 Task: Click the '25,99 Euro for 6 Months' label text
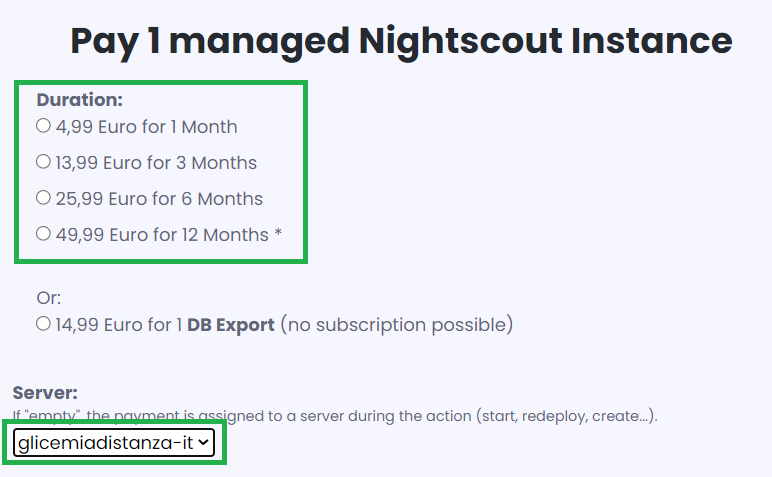(x=159, y=199)
